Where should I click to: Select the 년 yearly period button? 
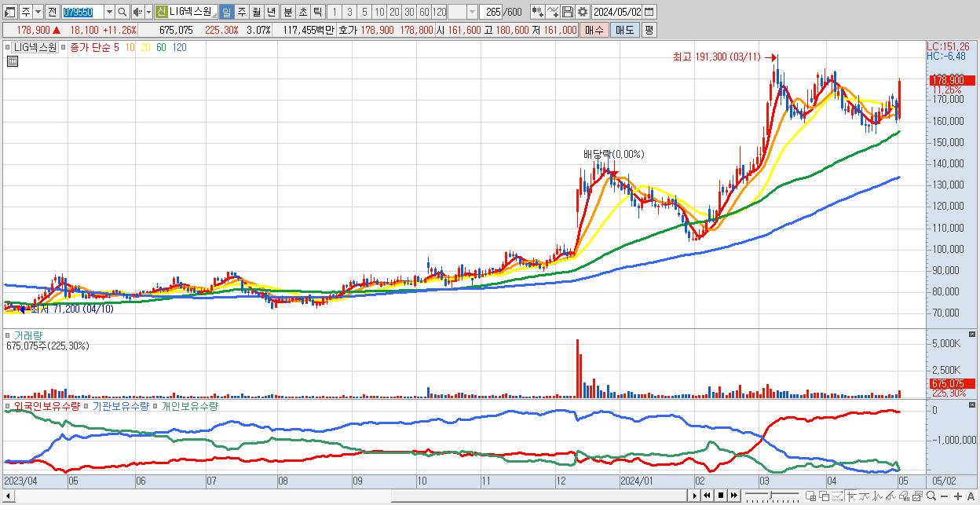(x=271, y=12)
